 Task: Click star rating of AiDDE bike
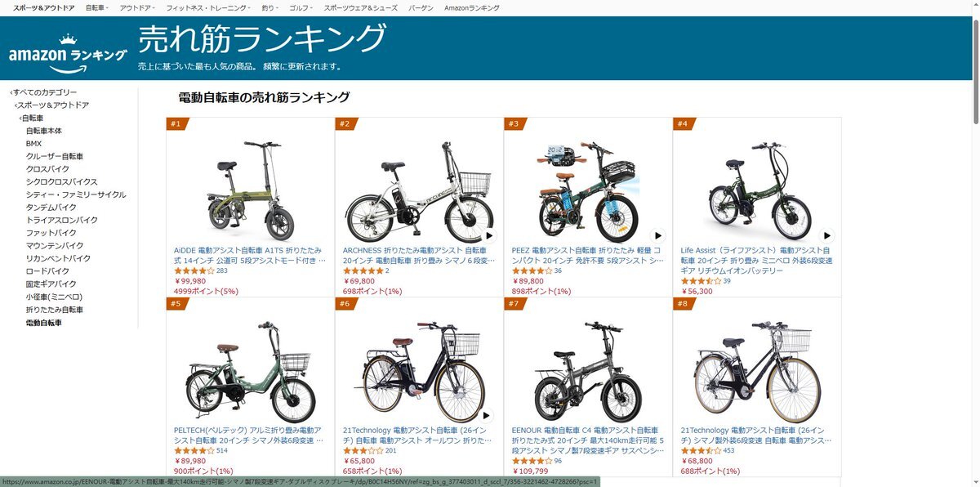click(x=194, y=270)
